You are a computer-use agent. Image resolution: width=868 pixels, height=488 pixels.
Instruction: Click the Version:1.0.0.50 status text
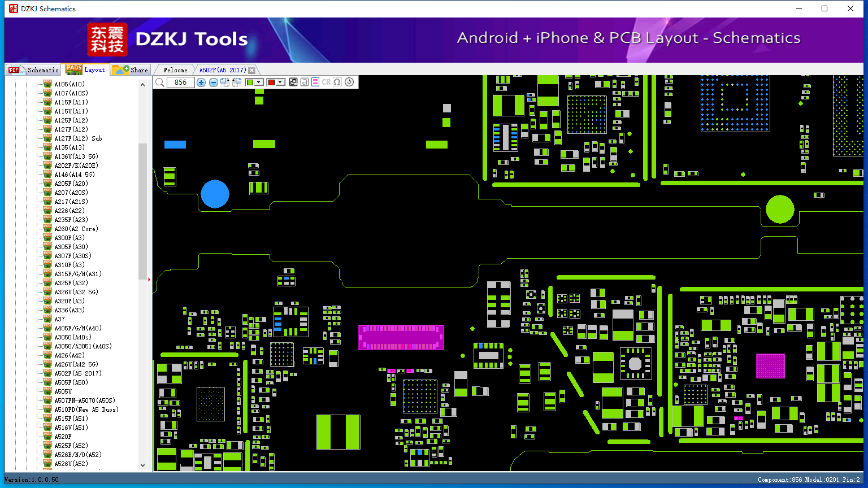[x=32, y=480]
